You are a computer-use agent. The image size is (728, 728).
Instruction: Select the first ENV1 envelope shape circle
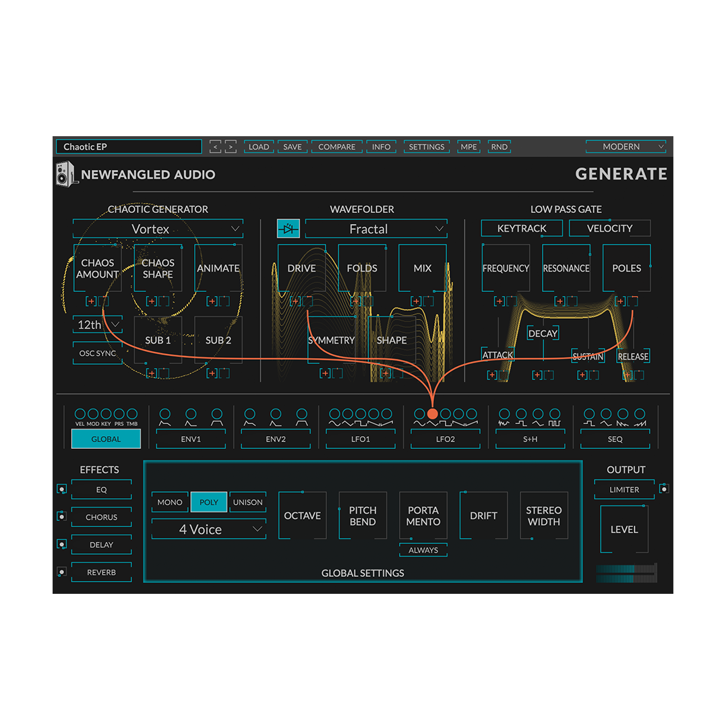[165, 414]
